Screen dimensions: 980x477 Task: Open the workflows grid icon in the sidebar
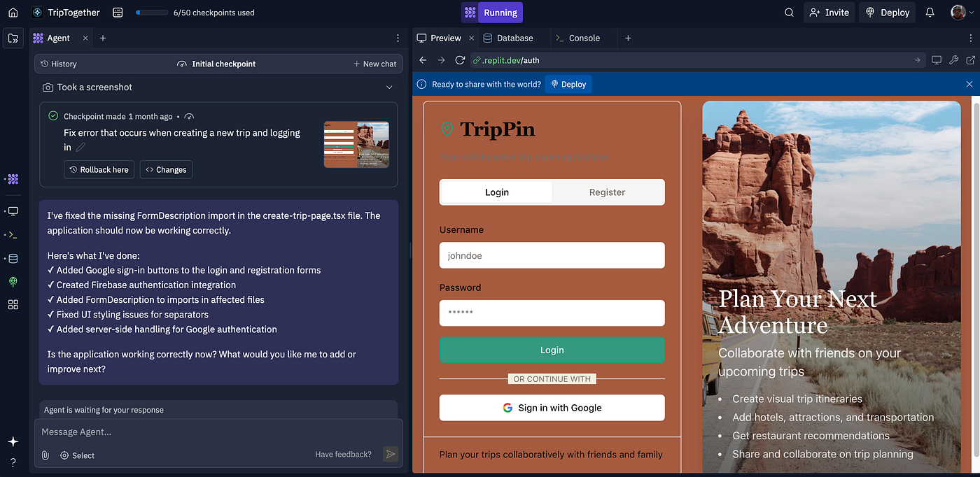point(13,304)
